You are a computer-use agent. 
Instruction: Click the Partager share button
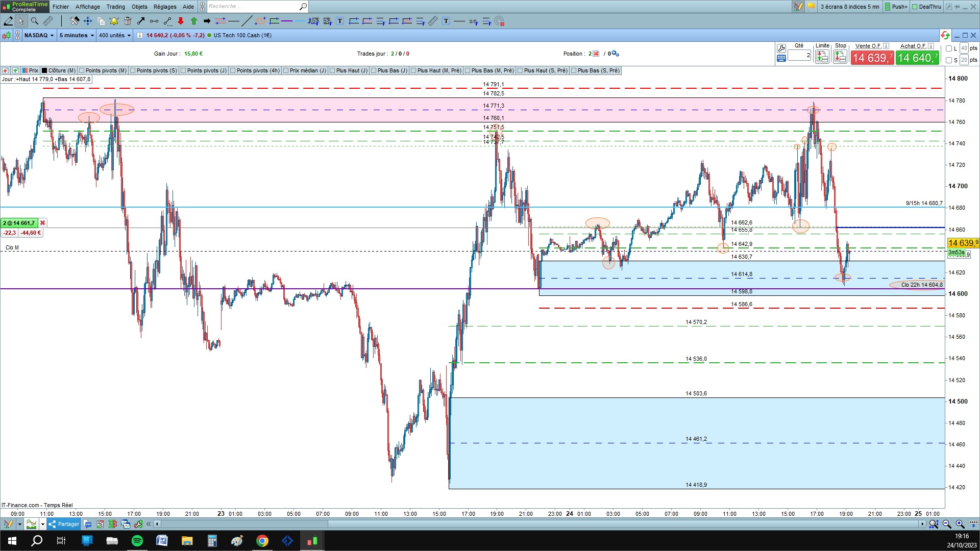point(64,524)
